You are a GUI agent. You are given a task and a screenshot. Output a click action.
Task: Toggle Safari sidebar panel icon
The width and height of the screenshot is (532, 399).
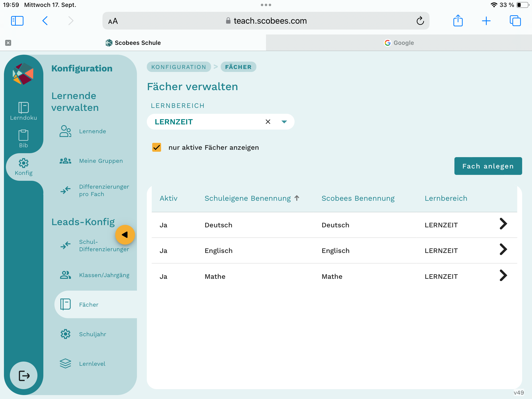17,21
